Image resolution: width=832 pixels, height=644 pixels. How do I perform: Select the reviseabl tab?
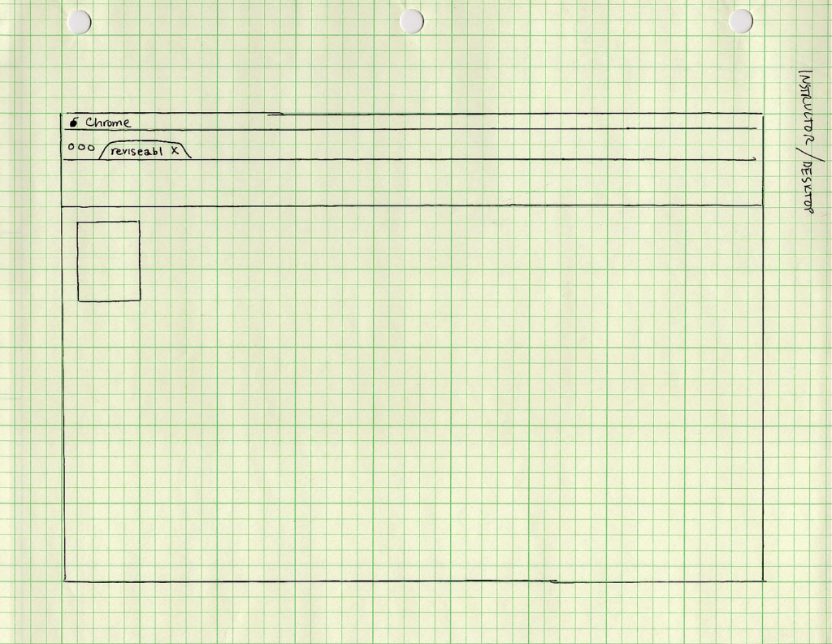click(x=136, y=151)
